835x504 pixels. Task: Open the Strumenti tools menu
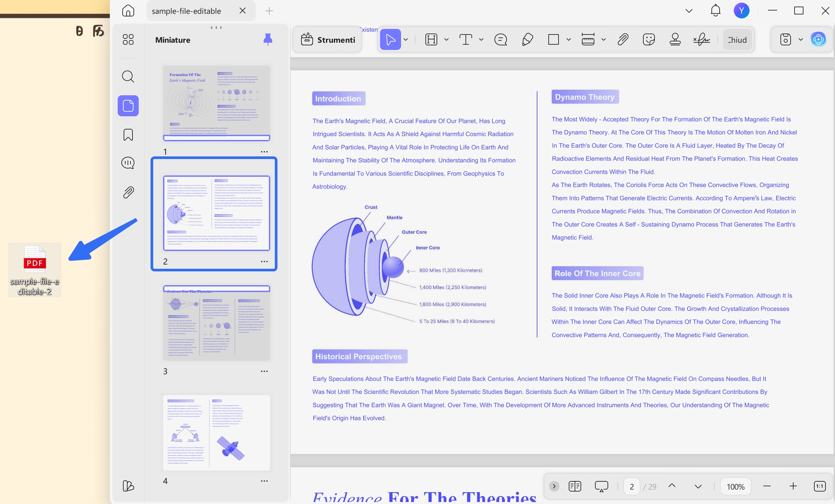[x=328, y=40]
